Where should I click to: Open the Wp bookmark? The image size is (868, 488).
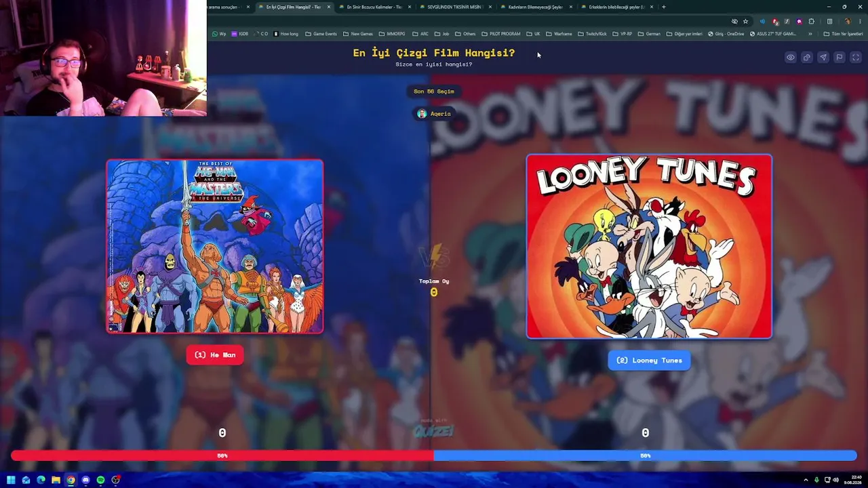219,34
